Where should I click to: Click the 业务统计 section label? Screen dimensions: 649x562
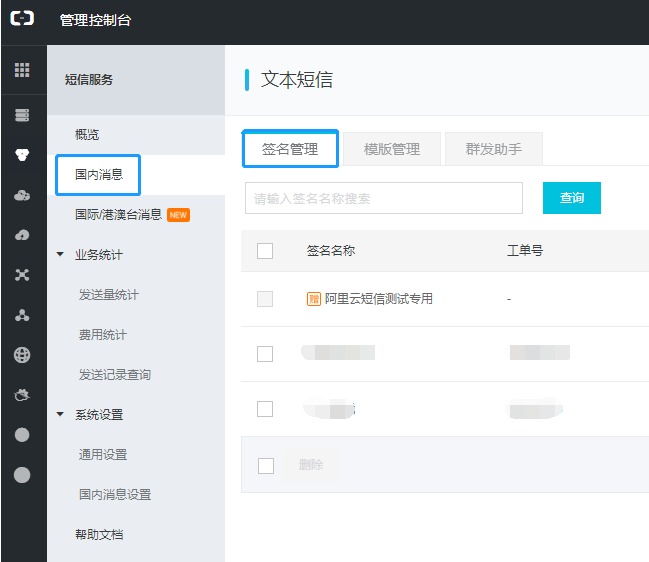tap(99, 255)
